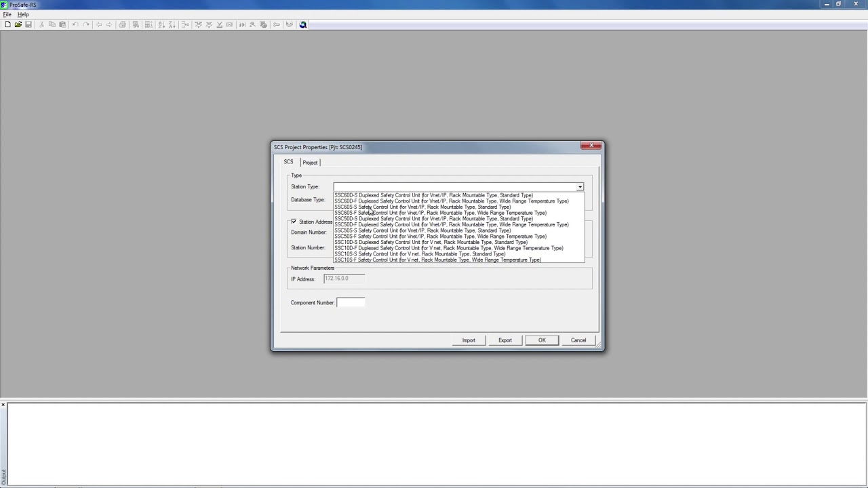This screenshot has height=488, width=868.
Task: Click the magnifying globe icon in toolbar
Action: click(x=303, y=24)
